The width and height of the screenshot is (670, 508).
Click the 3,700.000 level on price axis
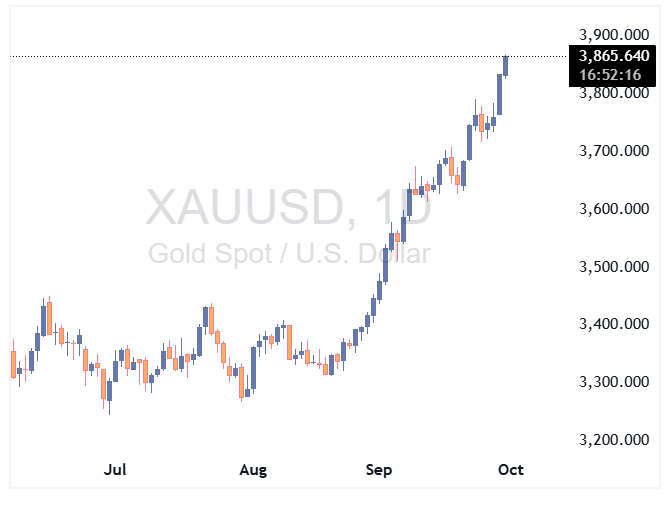point(613,151)
